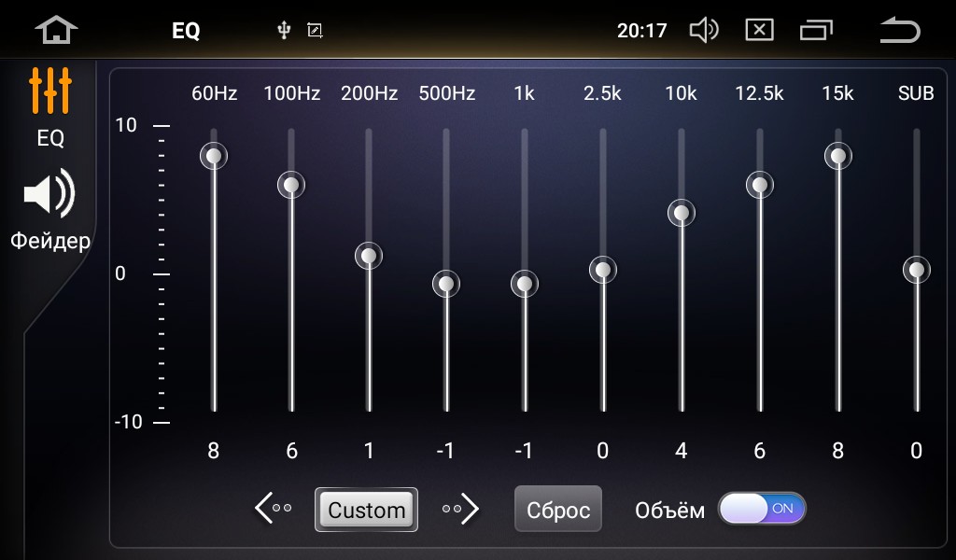Tap the volume speaker icon in top bar
The width and height of the screenshot is (956, 560).
click(x=704, y=30)
